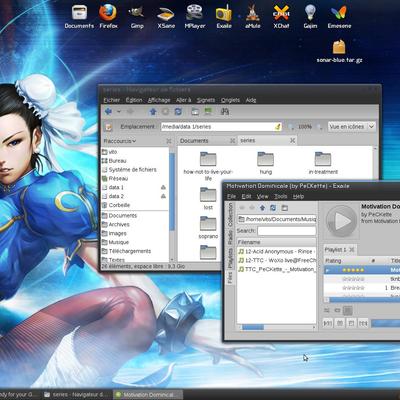Eject the data 2 volume
400x400 pixels.
pyautogui.click(x=163, y=196)
